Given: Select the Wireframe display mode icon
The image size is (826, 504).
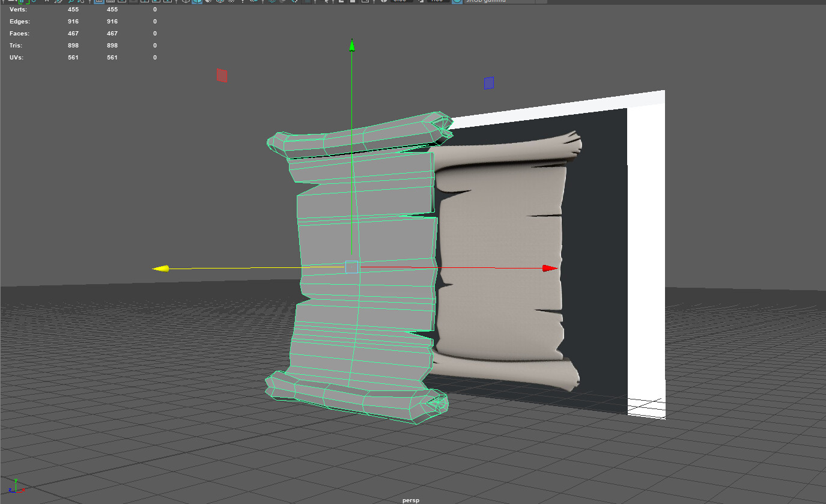Looking at the screenshot, I should point(185,2).
